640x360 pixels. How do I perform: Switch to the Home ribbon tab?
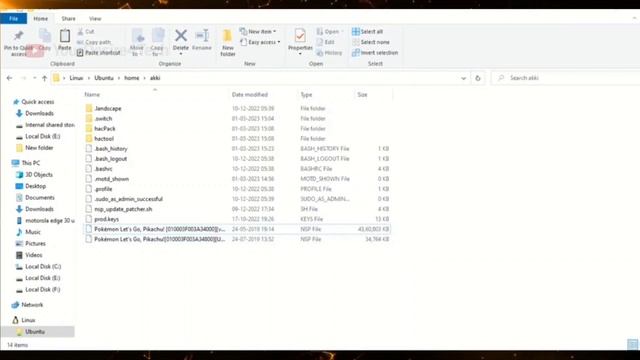point(40,18)
